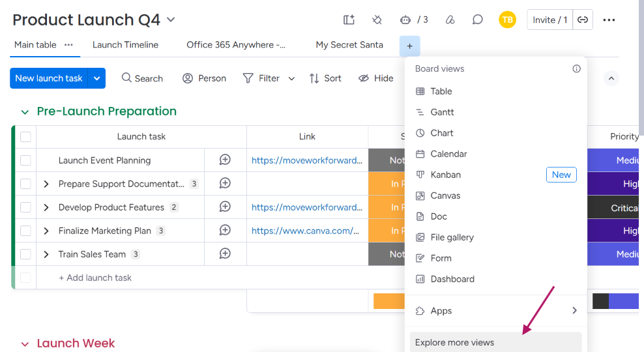The width and height of the screenshot is (644, 352).
Task: Open the Filter funnel tool
Action: coord(261,78)
